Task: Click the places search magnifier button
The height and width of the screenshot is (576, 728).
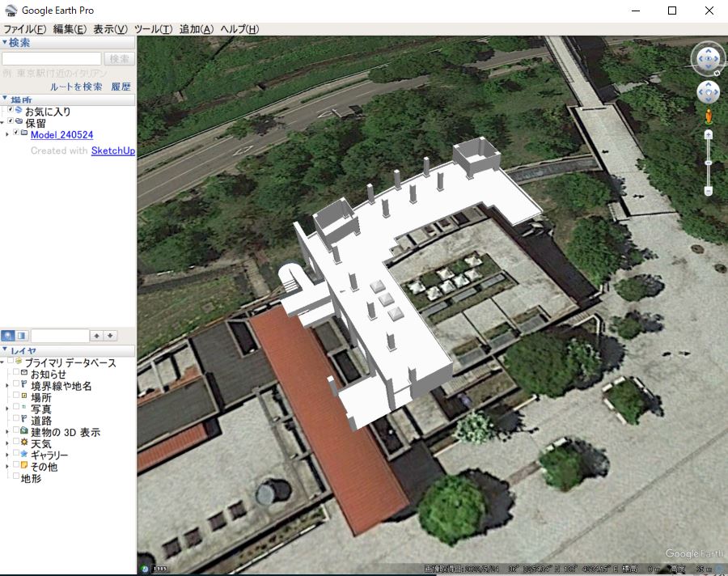Action: pyautogui.click(x=8, y=336)
